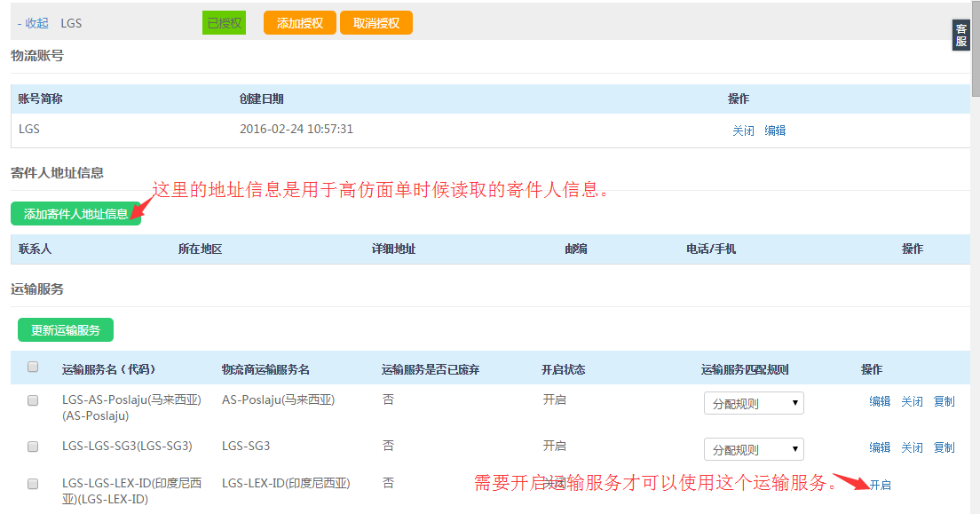Click 复制 for the AS-Poslaju service

click(x=944, y=401)
